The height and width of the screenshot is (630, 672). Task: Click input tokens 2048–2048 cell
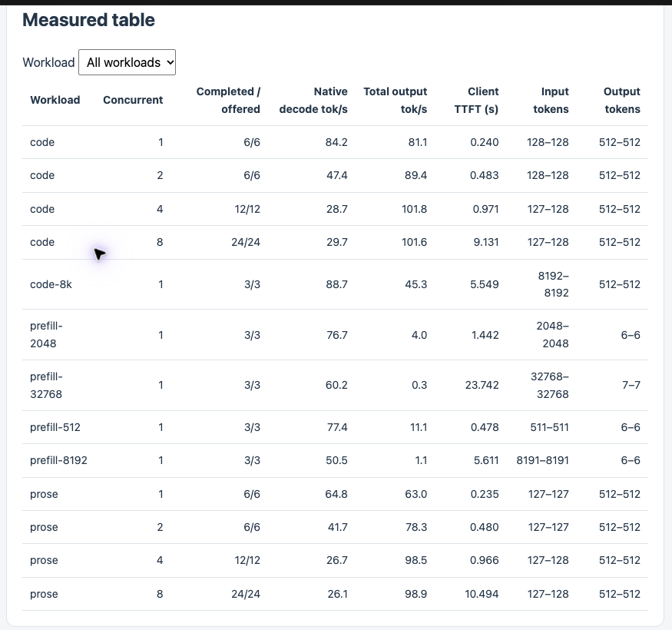(552, 334)
